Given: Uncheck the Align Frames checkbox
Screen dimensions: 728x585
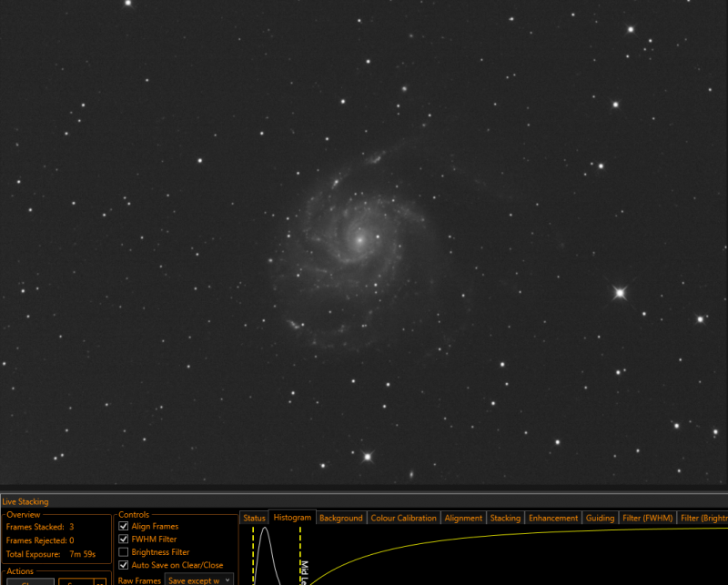Looking at the screenshot, I should click(x=124, y=526).
